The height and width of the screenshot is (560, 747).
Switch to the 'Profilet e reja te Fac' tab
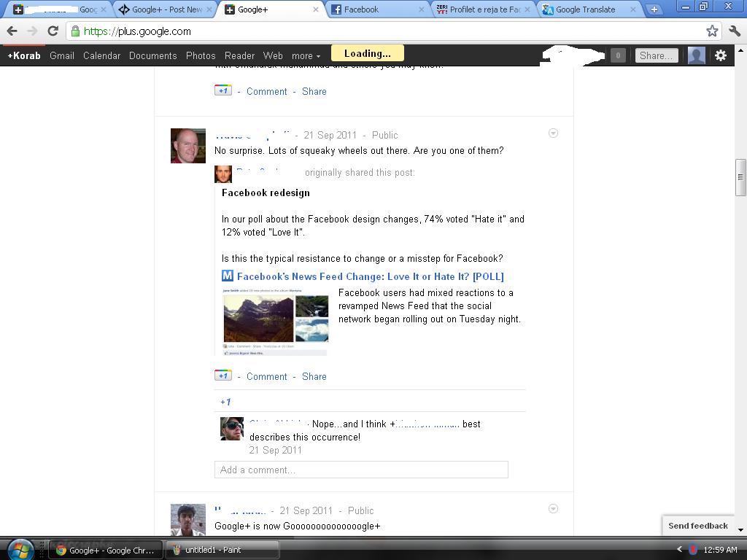pos(482,9)
